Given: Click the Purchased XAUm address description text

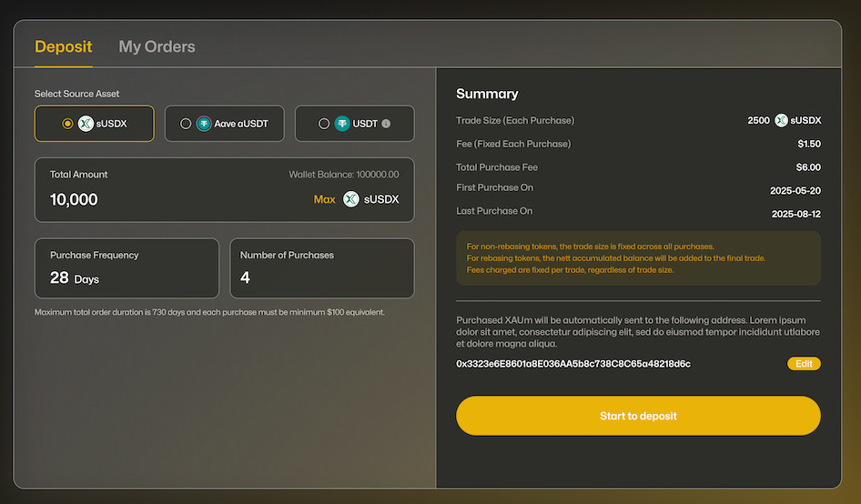Looking at the screenshot, I should (638, 332).
